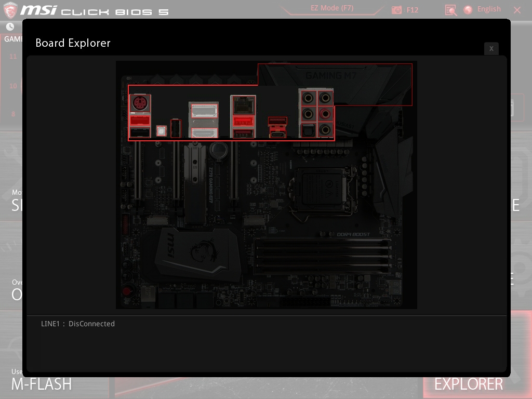Viewport: 532px width, 399px height.
Task: Click the F12 screenshot camera icon
Action: coord(396,10)
